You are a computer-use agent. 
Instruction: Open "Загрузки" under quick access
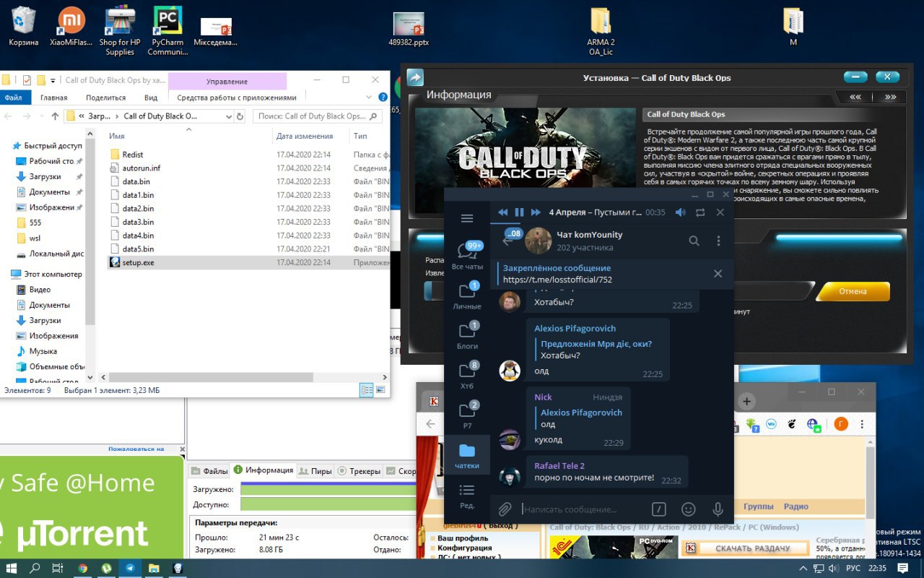coord(45,176)
